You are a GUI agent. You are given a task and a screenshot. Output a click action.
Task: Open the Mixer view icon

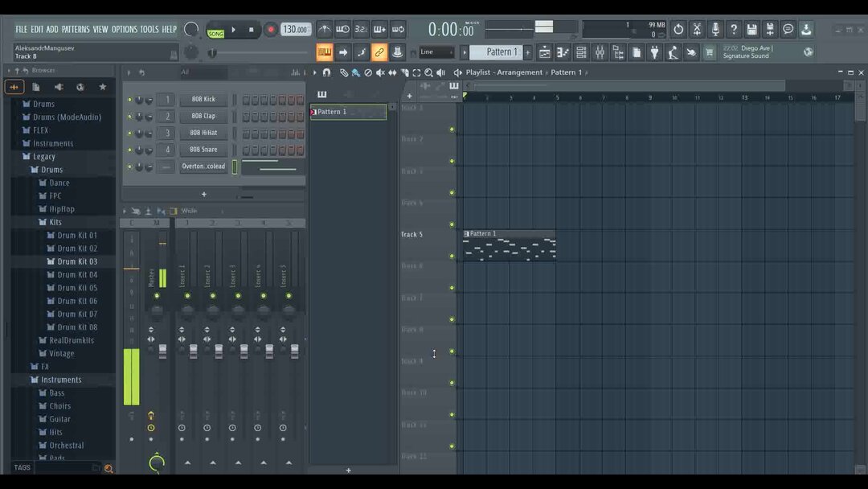[x=600, y=52]
